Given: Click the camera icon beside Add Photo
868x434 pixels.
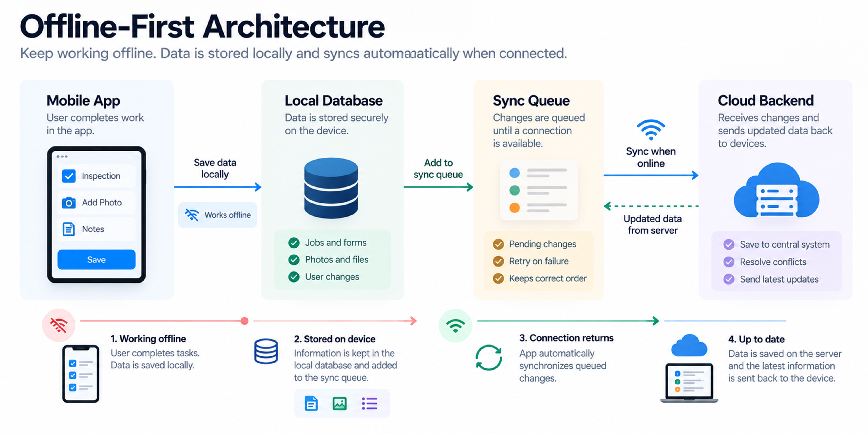Looking at the screenshot, I should tap(69, 203).
